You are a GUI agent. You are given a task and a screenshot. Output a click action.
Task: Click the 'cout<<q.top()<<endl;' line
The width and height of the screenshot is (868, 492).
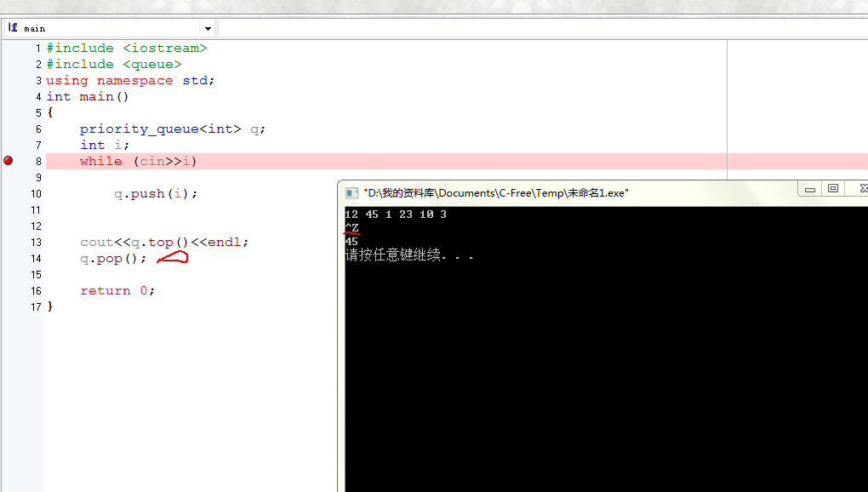tap(164, 243)
